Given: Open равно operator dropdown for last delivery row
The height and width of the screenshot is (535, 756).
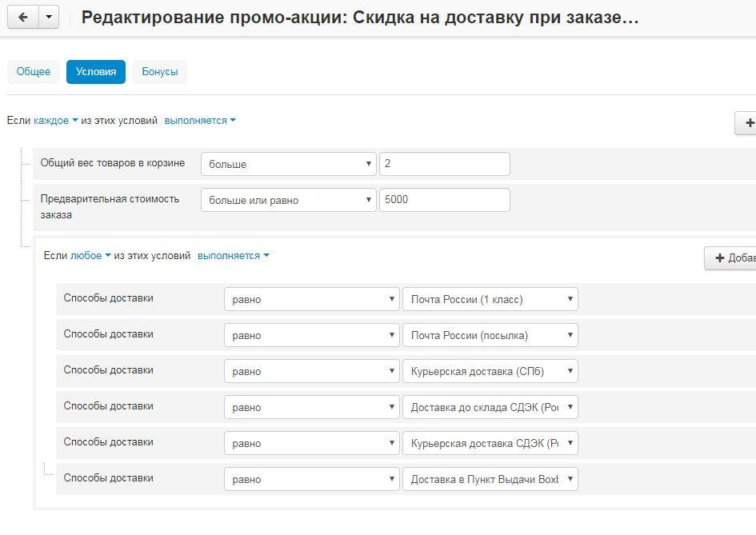Looking at the screenshot, I should [x=310, y=478].
